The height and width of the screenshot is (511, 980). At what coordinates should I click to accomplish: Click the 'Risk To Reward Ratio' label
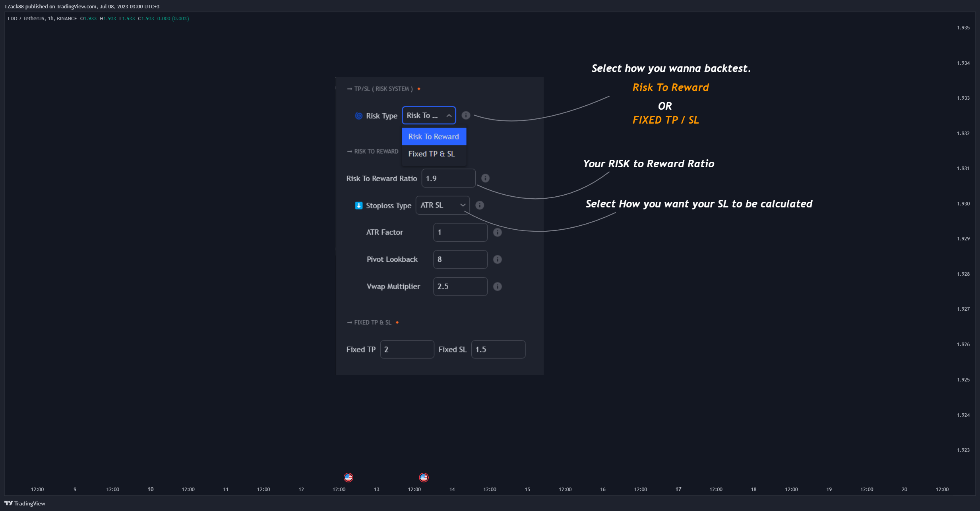coord(382,178)
